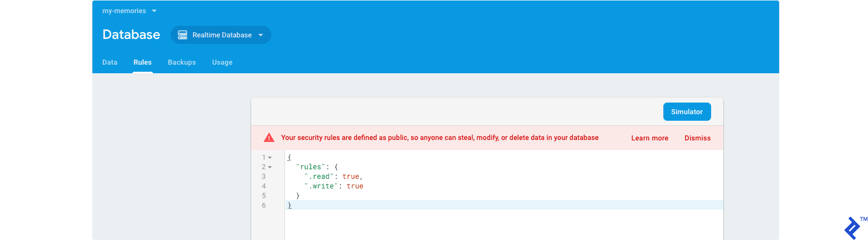
Task: Click the red warning triangle icon
Action: click(x=269, y=138)
